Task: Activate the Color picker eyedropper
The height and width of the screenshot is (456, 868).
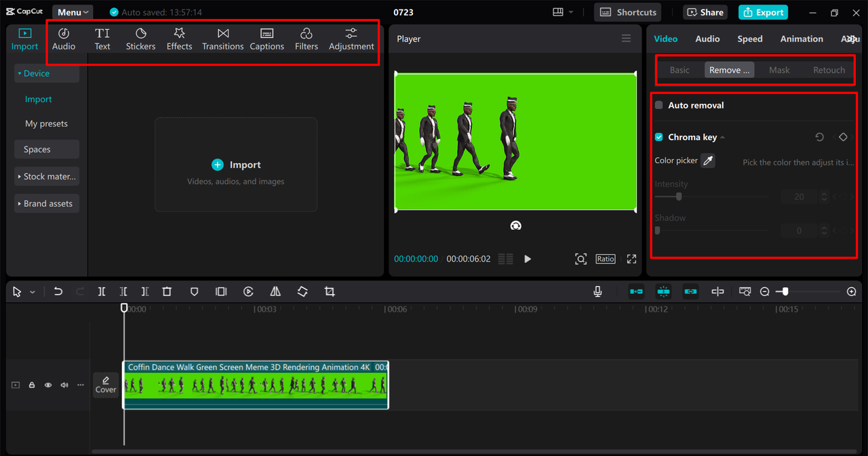Action: tap(708, 161)
